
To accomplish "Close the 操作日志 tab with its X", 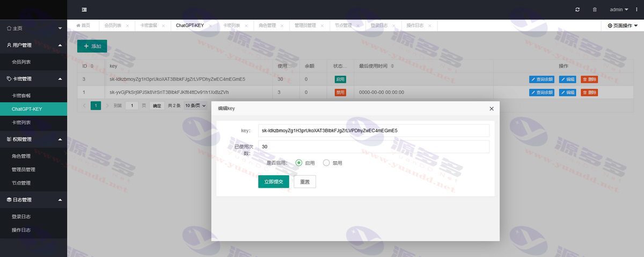I will click(430, 26).
